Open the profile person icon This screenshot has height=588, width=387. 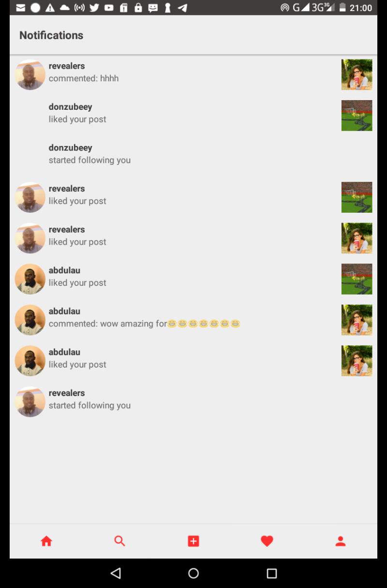341,541
